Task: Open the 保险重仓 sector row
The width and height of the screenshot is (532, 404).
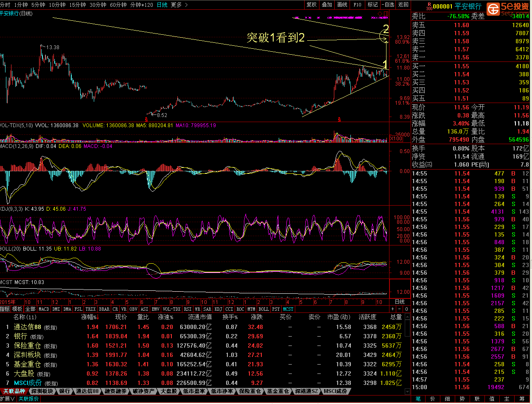Action: [x=204, y=346]
